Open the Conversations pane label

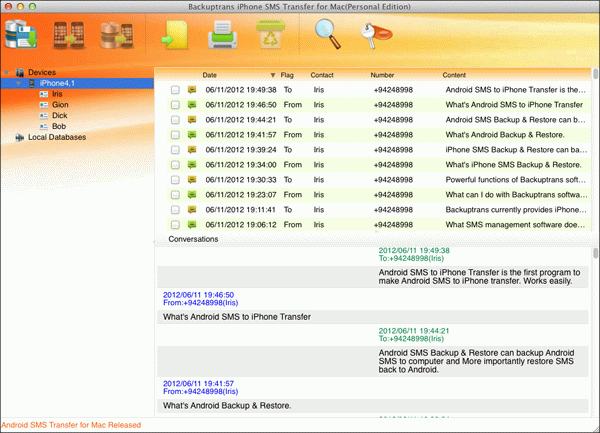point(193,239)
